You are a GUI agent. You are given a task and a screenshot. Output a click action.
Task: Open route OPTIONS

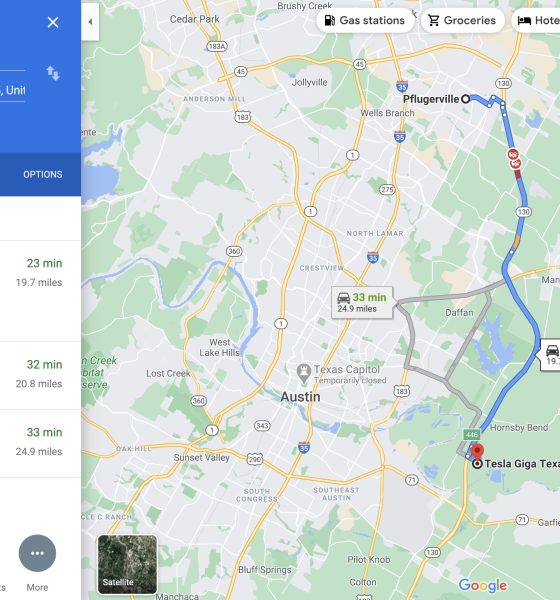[x=42, y=174]
